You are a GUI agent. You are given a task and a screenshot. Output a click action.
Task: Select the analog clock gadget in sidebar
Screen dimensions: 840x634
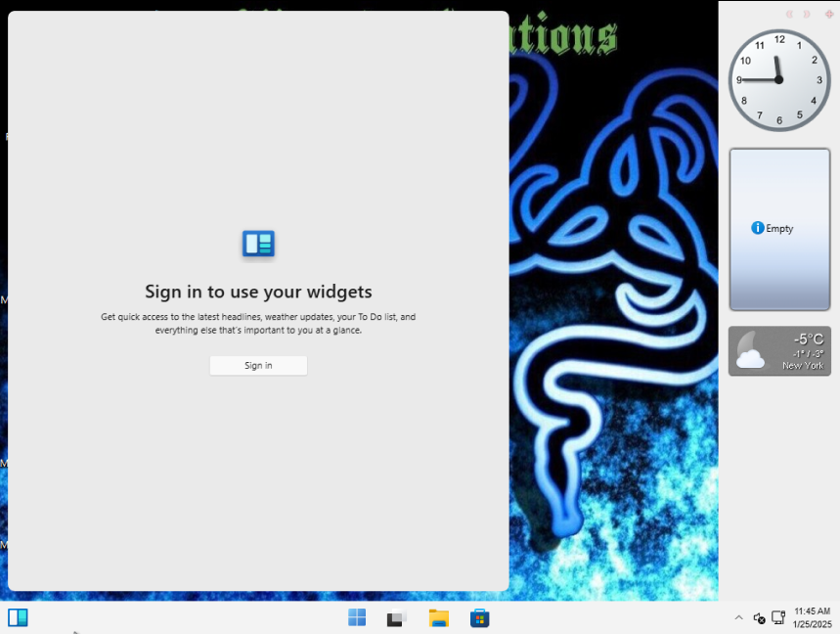(779, 80)
